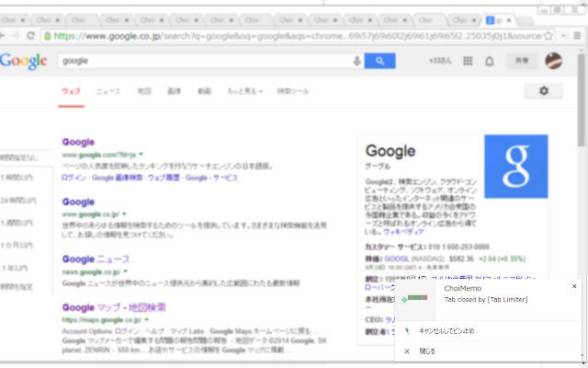Open search settings gear button
This screenshot has height=368, width=588.
pos(543,91)
